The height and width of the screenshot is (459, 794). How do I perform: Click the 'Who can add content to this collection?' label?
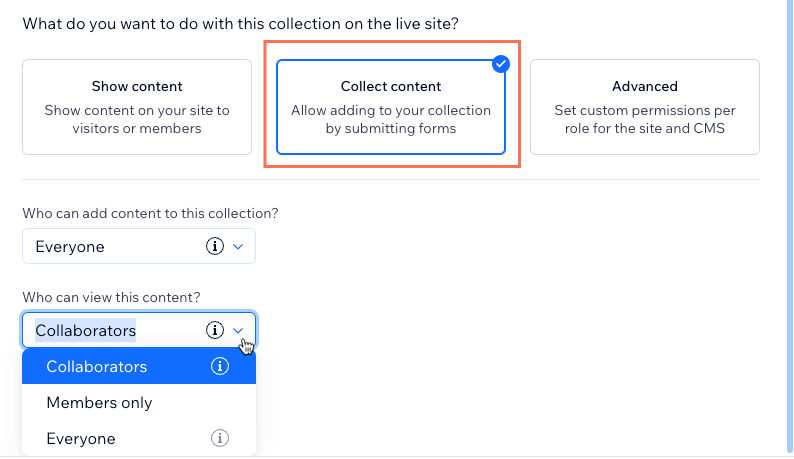[x=150, y=213]
